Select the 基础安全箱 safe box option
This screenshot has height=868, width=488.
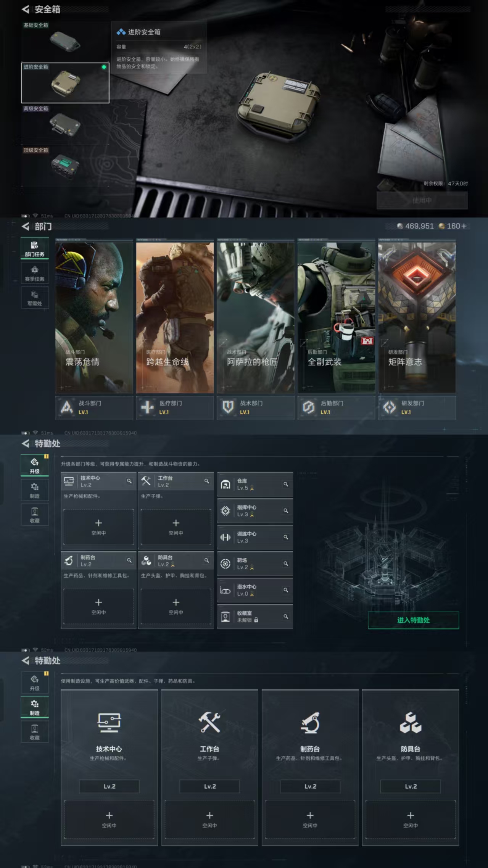[x=65, y=41]
